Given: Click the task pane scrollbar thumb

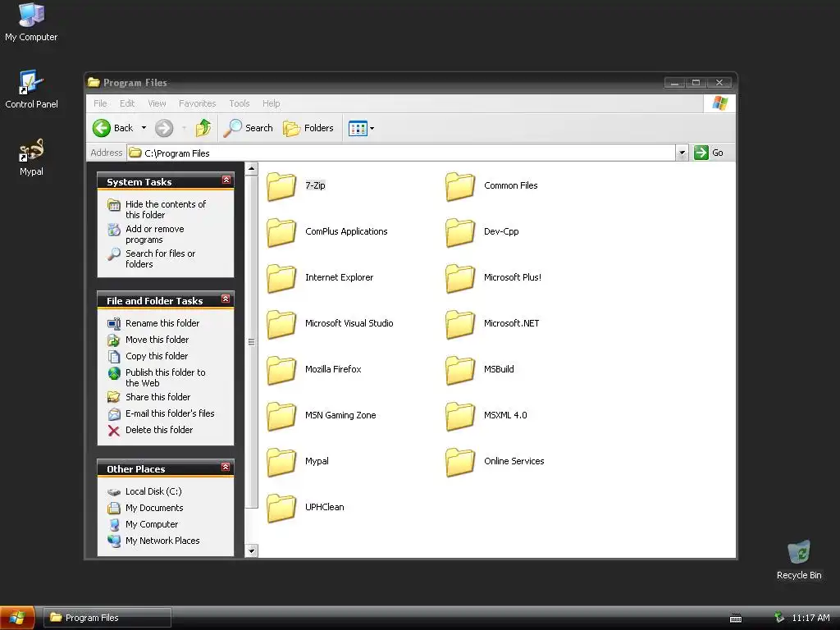Looking at the screenshot, I should click(x=251, y=342).
